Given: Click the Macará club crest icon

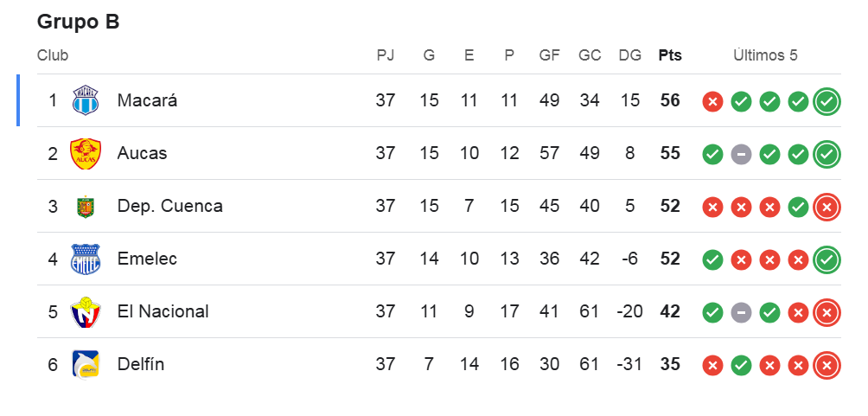Looking at the screenshot, I should click(86, 101).
